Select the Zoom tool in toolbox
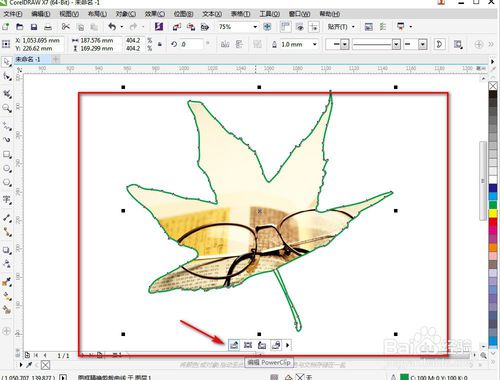This screenshot has width=500, height=380. pos(6,108)
